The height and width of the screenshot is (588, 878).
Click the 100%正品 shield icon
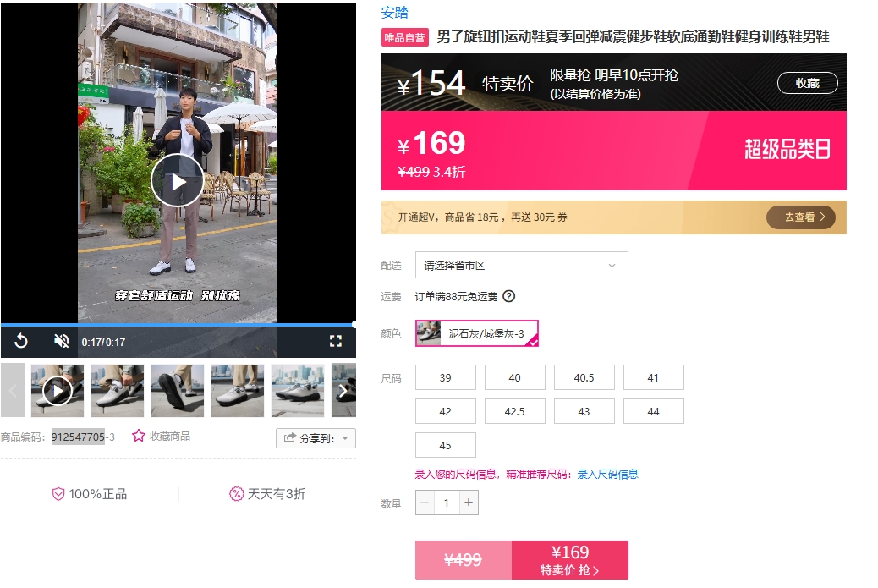pos(58,494)
